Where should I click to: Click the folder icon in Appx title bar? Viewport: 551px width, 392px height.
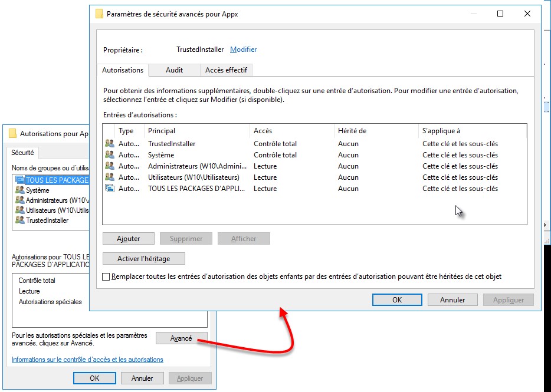[100, 14]
